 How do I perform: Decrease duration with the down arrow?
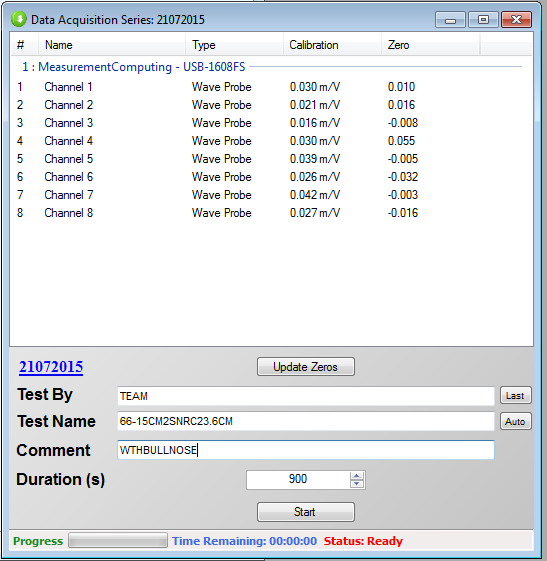click(x=357, y=484)
